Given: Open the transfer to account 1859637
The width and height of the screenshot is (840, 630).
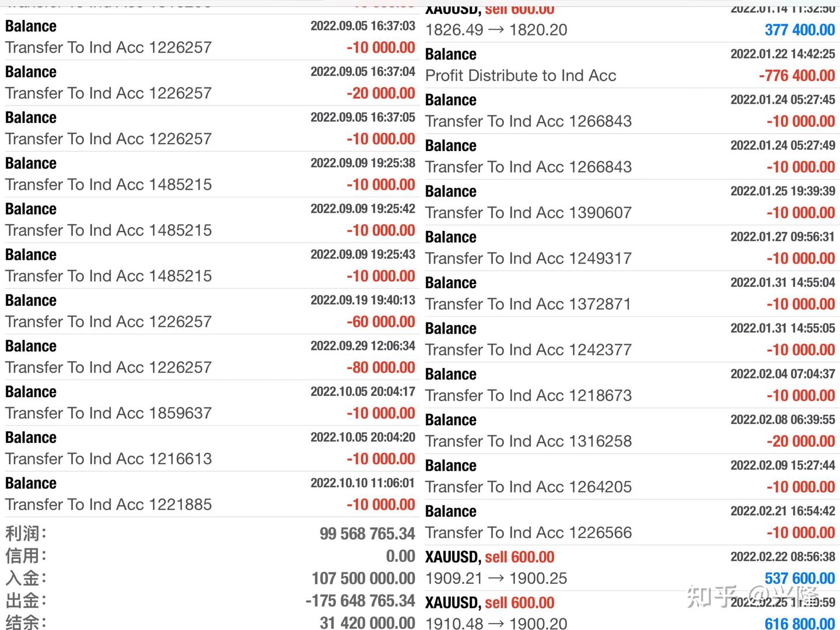Looking at the screenshot, I should 108,413.
